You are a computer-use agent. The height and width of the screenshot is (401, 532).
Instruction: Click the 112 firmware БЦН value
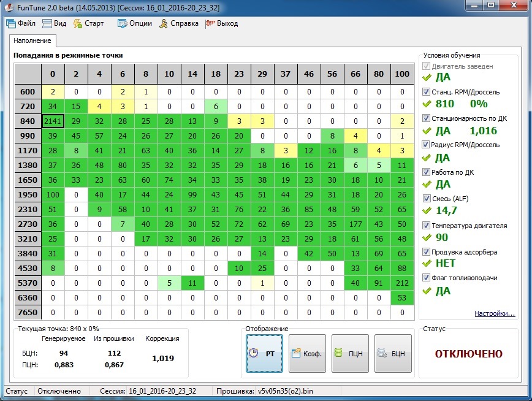point(115,353)
